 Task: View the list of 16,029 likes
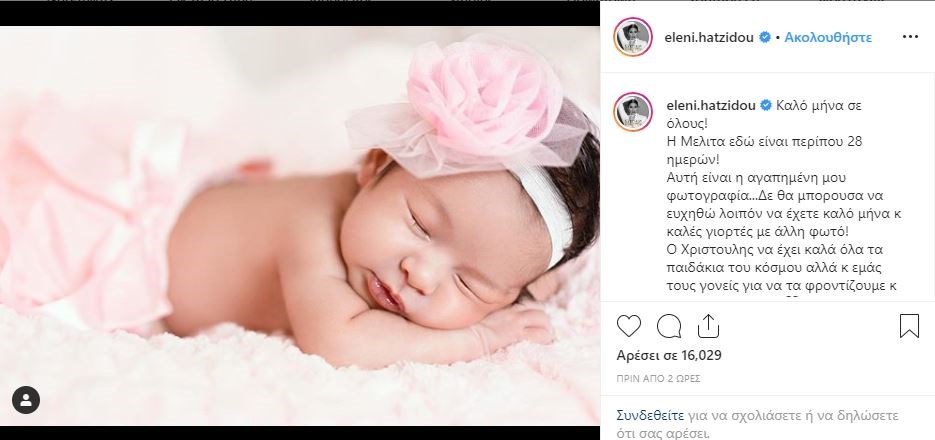669,355
